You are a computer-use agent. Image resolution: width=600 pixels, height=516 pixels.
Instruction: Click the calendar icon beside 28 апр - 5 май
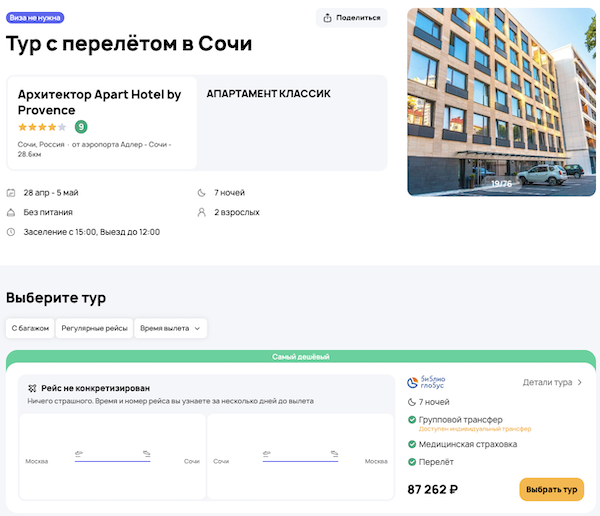pyautogui.click(x=11, y=192)
